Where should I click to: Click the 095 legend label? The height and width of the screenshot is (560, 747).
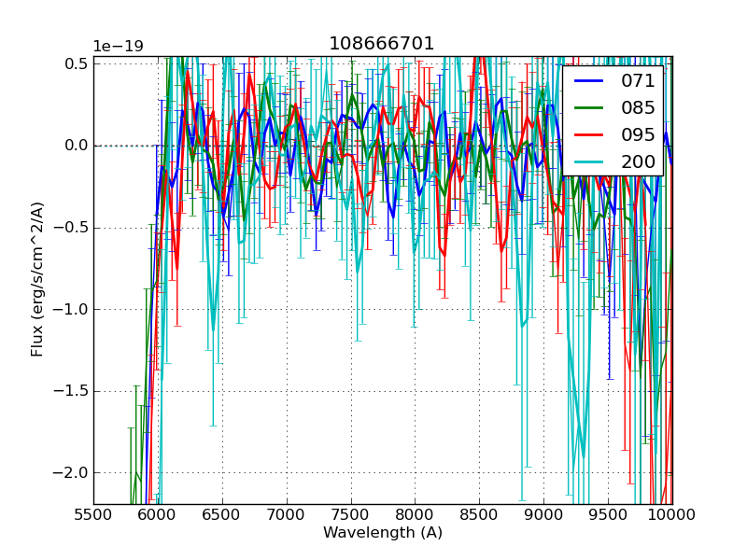[x=639, y=134]
